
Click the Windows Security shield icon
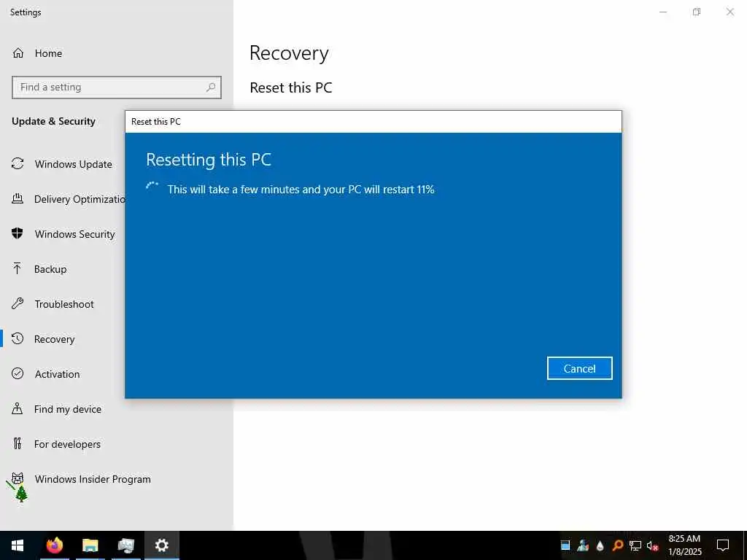pyautogui.click(x=18, y=233)
